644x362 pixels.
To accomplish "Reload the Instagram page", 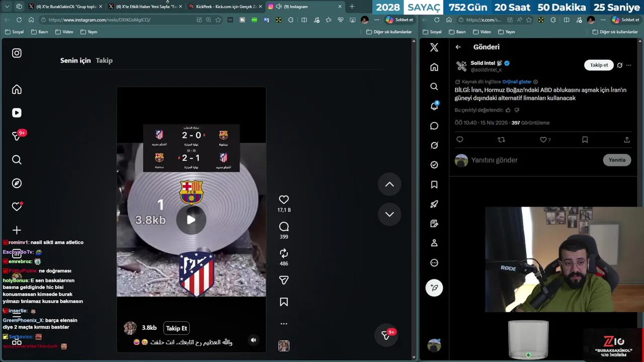I will point(19,20).
